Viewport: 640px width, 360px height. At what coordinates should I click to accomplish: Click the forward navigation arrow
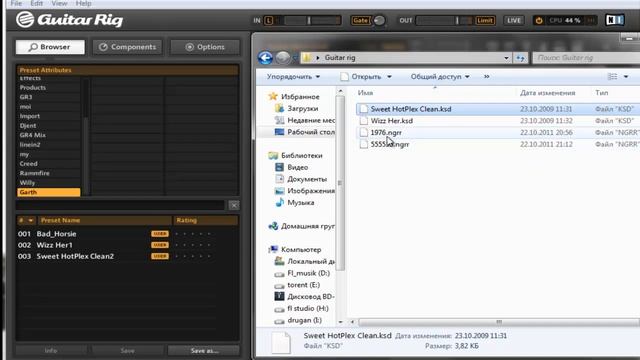(282, 58)
